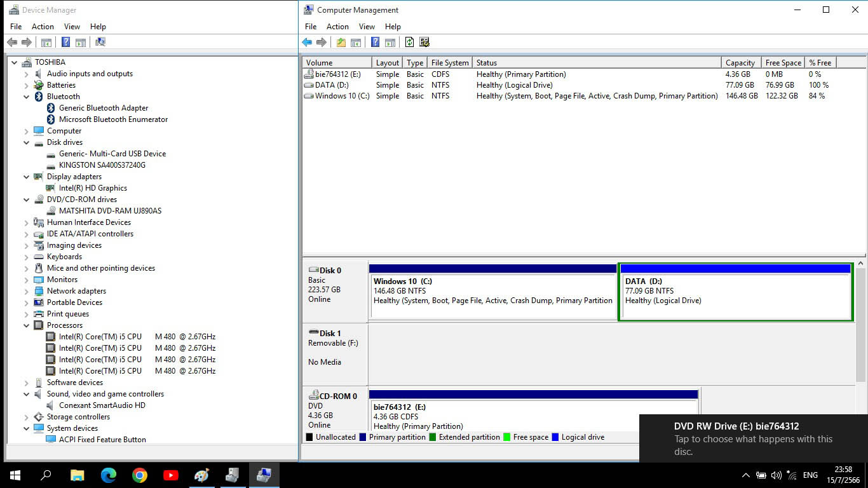This screenshot has height=488, width=868.
Task: Click ENG language indicator in tray
Action: [x=810, y=475]
